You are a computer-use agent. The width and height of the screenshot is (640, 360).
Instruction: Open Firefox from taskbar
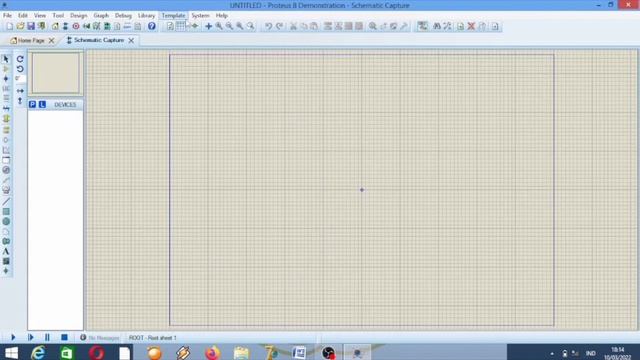[x=212, y=353]
